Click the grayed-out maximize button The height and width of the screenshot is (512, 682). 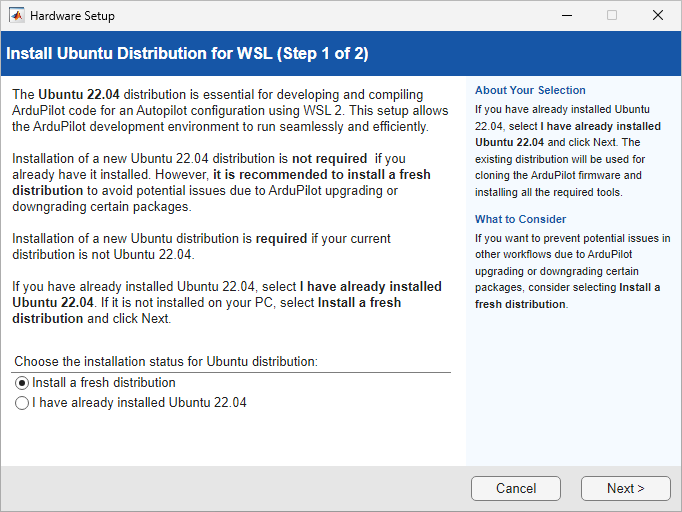611,16
